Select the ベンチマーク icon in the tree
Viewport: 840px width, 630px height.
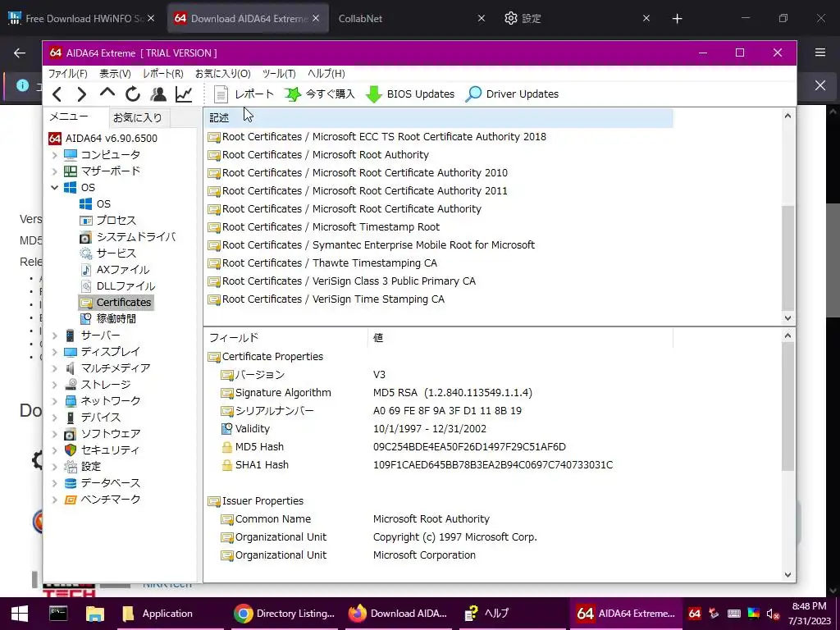tap(71, 500)
